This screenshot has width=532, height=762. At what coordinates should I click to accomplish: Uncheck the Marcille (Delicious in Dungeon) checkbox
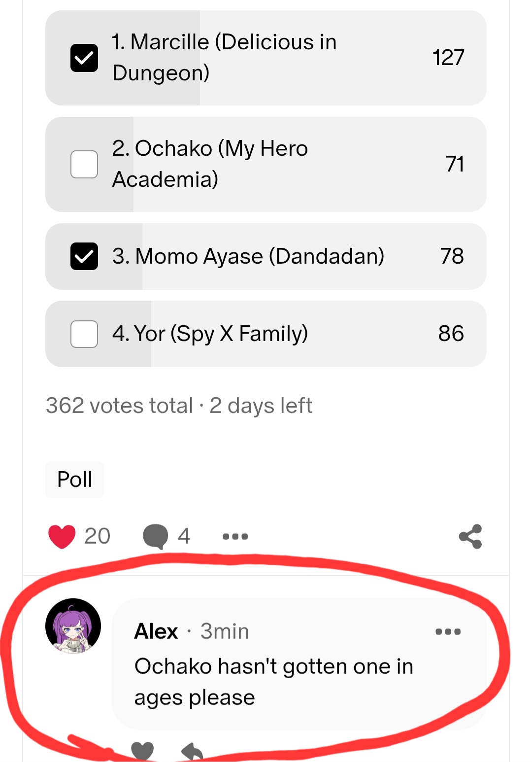click(x=84, y=58)
